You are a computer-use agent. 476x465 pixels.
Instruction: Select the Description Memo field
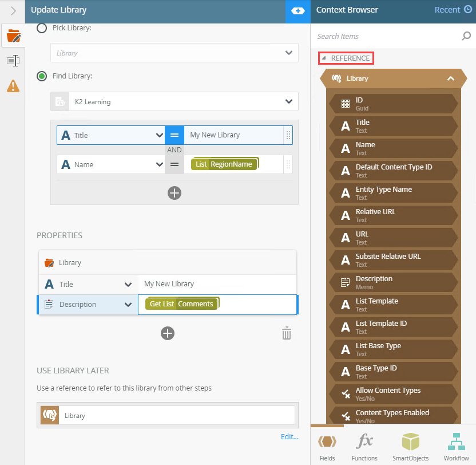click(x=394, y=282)
